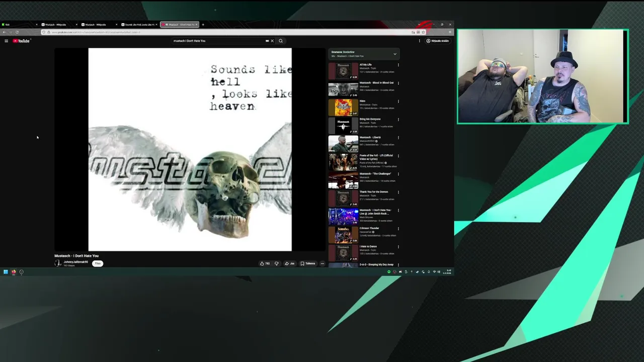The height and width of the screenshot is (362, 644).
Task: Open D-A-D - Sleeping My Day Away title
Action: click(376, 264)
